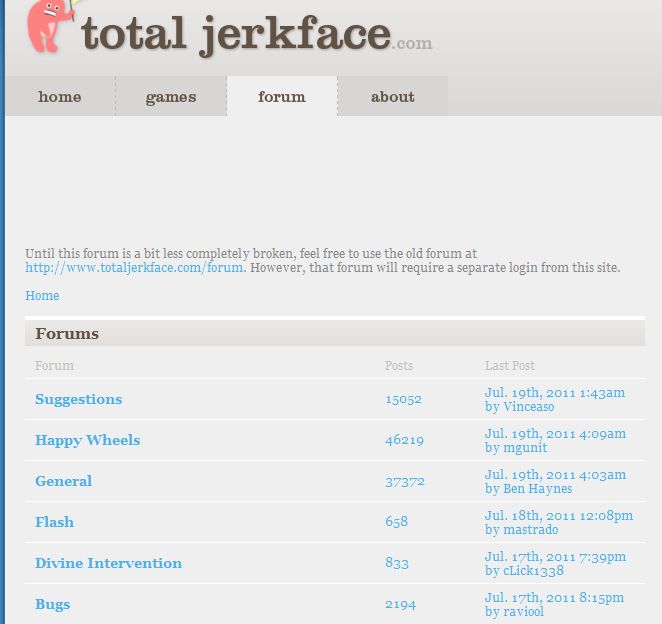The height and width of the screenshot is (624, 662).
Task: Click Suggestions post count 15052
Action: click(x=404, y=399)
